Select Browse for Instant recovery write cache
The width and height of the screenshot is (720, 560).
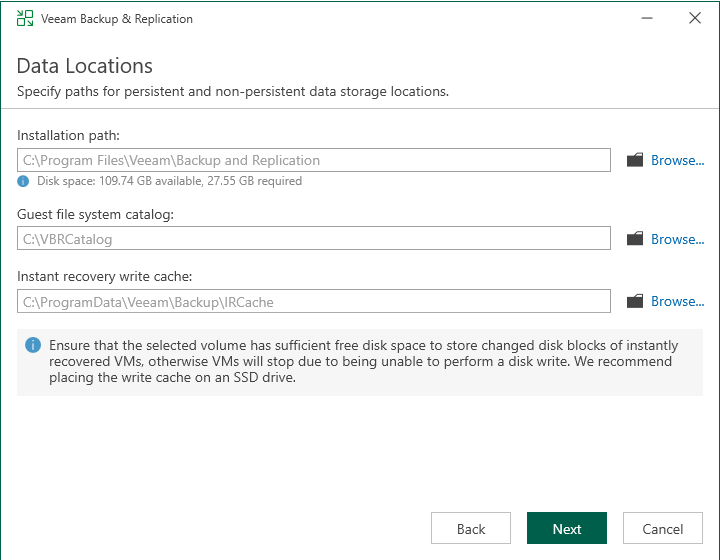tap(677, 301)
